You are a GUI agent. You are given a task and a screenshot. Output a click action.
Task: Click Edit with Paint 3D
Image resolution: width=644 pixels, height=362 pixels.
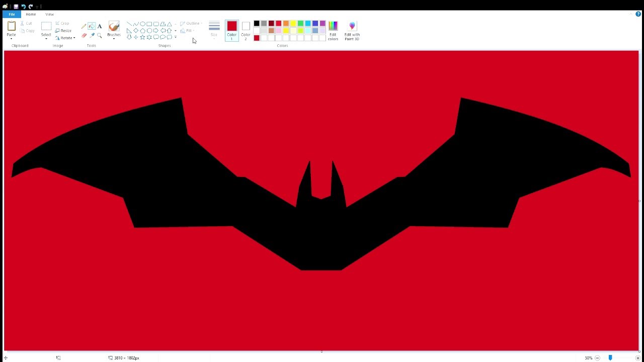pyautogui.click(x=352, y=31)
